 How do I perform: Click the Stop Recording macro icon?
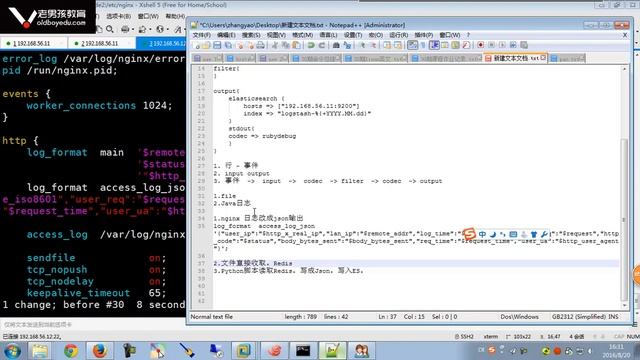point(491,45)
